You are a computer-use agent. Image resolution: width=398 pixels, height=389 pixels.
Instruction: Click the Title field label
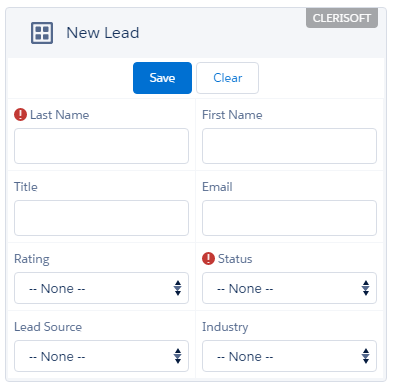(26, 187)
